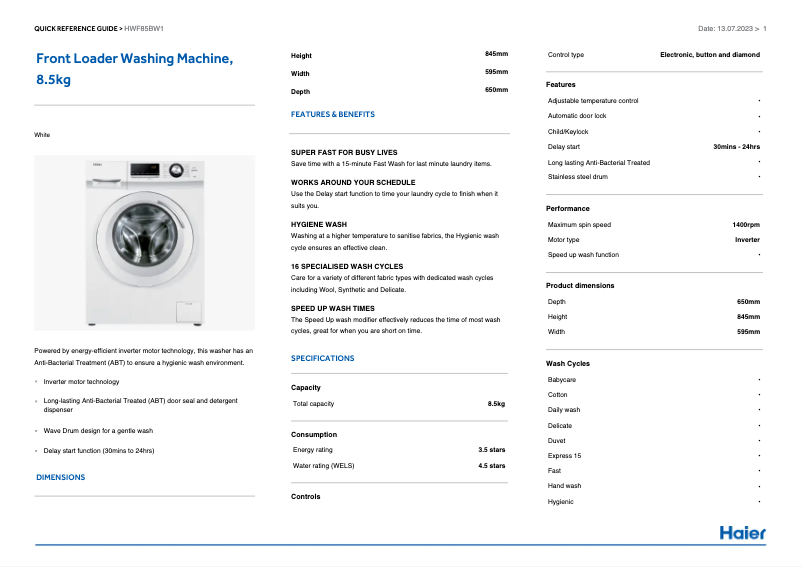Click the SUPER FAST FOR BUSY LIVES heading
The width and height of the screenshot is (802, 567).
point(344,153)
